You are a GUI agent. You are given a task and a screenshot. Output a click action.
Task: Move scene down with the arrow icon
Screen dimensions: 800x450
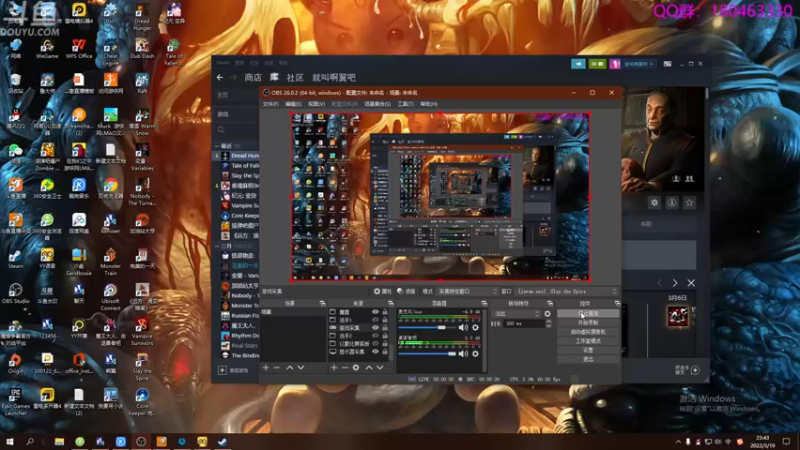coord(301,367)
